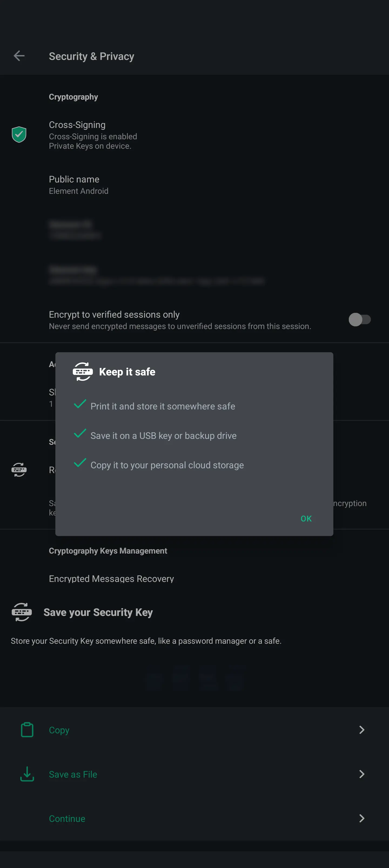
Task: Tap the back arrow icon
Action: pyautogui.click(x=19, y=56)
